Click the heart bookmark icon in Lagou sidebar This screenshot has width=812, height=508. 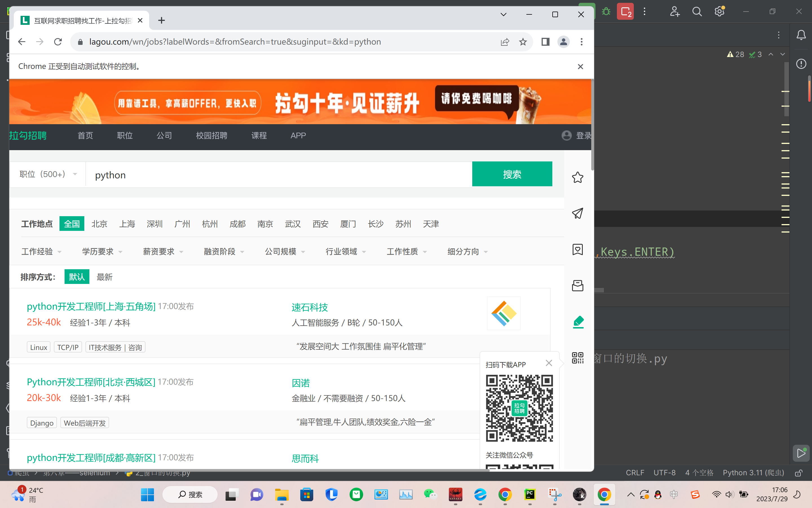pyautogui.click(x=577, y=249)
